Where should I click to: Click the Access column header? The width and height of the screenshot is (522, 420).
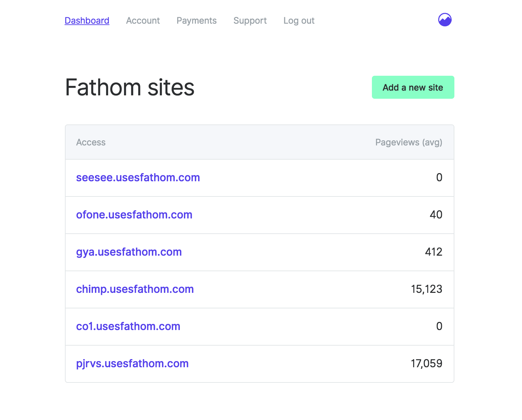tap(91, 142)
